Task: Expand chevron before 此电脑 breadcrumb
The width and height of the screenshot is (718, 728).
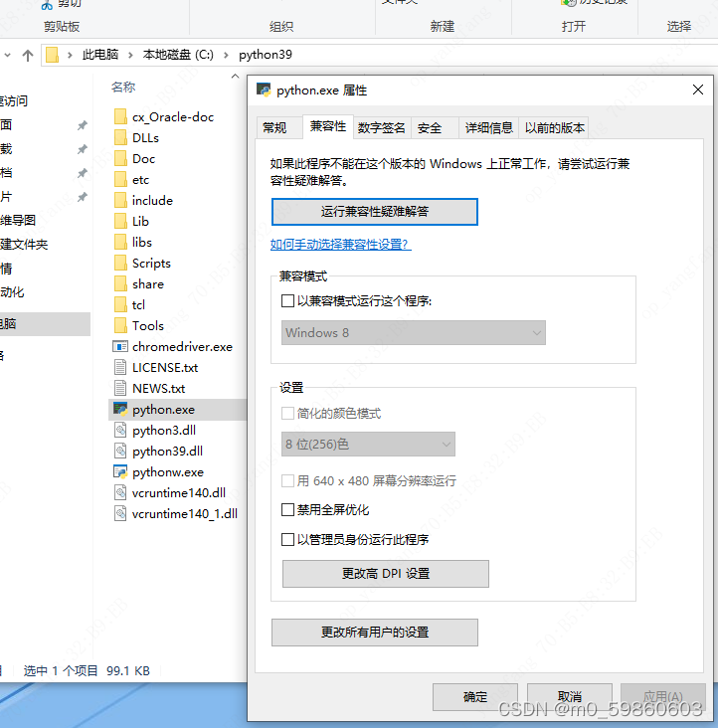Action: [70, 56]
